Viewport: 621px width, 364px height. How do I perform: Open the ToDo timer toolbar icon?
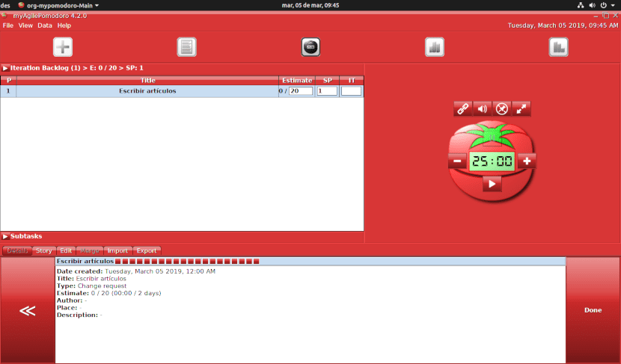(310, 47)
